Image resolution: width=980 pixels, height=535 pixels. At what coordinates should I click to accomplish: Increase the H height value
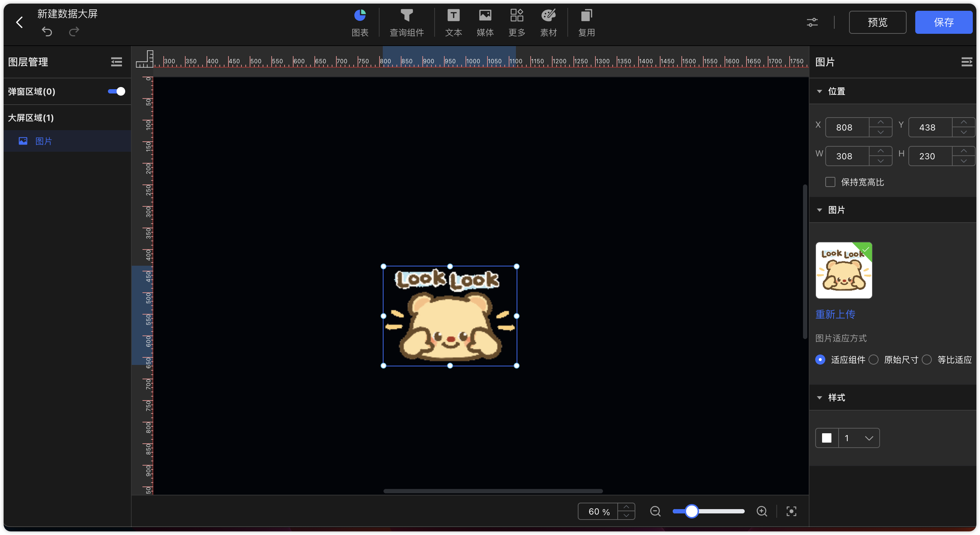[964, 151]
